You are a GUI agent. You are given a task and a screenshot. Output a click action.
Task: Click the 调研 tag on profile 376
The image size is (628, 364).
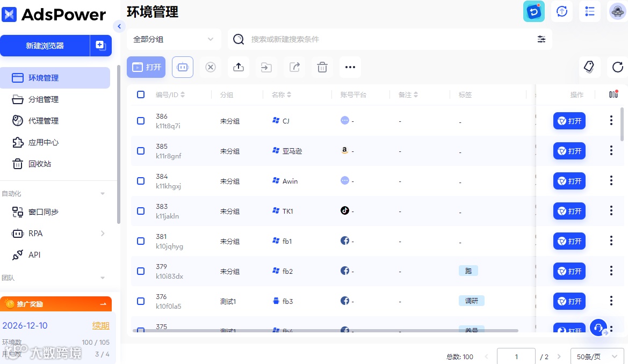pos(471,301)
